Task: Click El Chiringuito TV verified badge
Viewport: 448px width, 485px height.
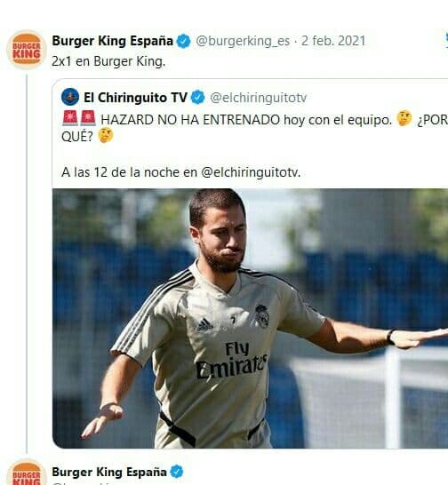Action: [x=198, y=98]
